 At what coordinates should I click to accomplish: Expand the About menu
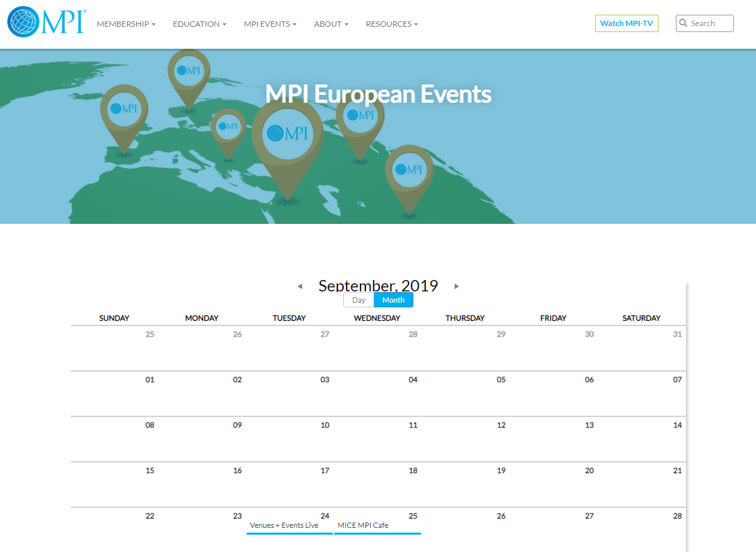(331, 24)
